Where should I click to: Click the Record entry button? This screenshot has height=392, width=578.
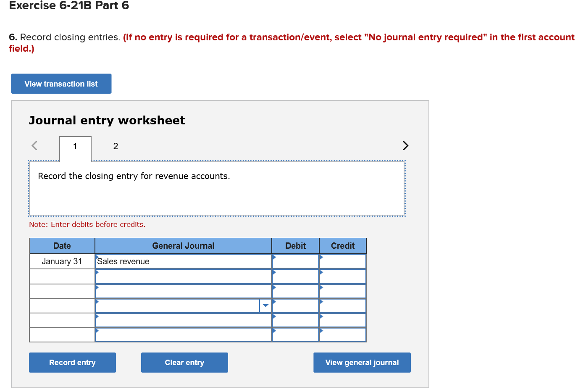click(72, 362)
